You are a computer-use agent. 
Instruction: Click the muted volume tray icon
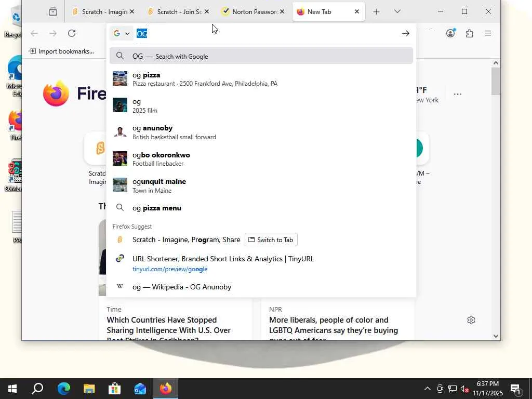464,389
